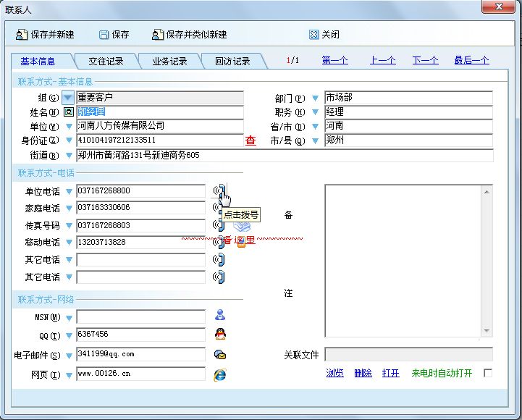The image size is (522, 420).
Task: Expand the 组 dropdown arrow
Action: coord(68,97)
